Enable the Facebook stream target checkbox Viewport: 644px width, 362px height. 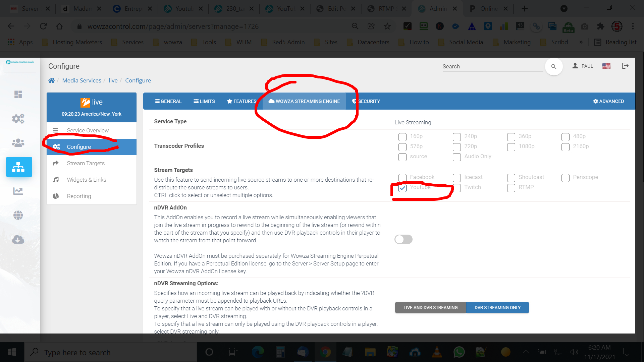(x=402, y=177)
